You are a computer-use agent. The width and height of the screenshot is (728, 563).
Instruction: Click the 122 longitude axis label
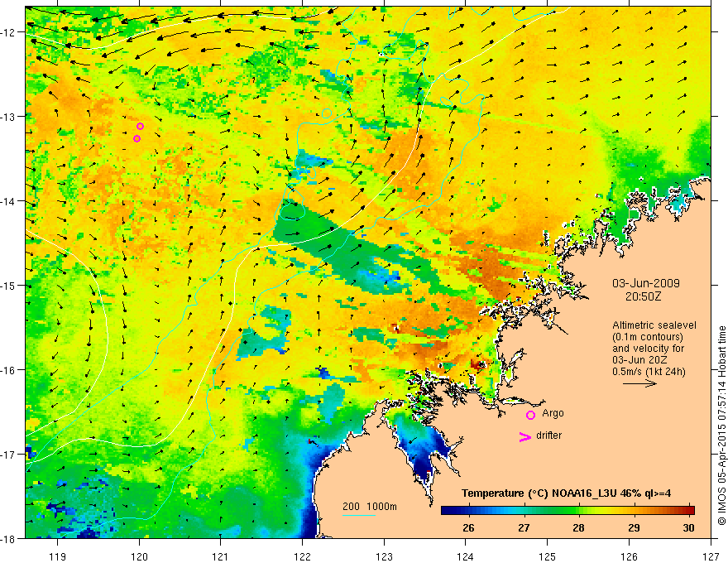pyautogui.click(x=302, y=556)
